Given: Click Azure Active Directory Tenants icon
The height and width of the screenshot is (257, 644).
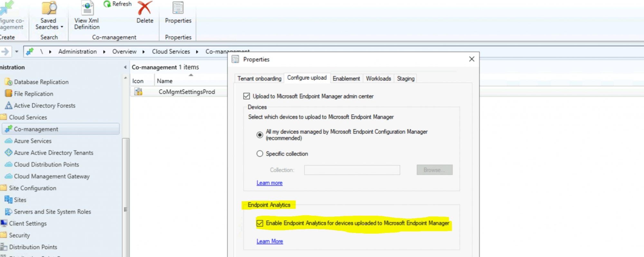Looking at the screenshot, I should tap(9, 152).
